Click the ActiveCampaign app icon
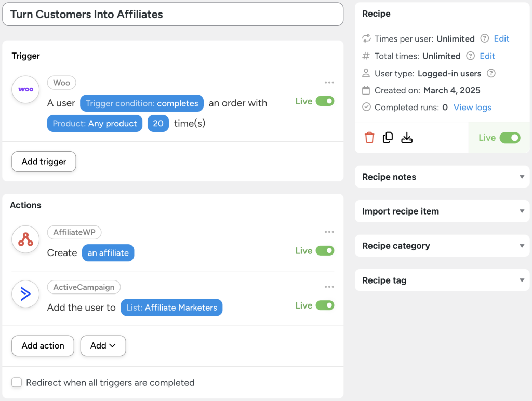The height and width of the screenshot is (401, 532). pos(25,293)
